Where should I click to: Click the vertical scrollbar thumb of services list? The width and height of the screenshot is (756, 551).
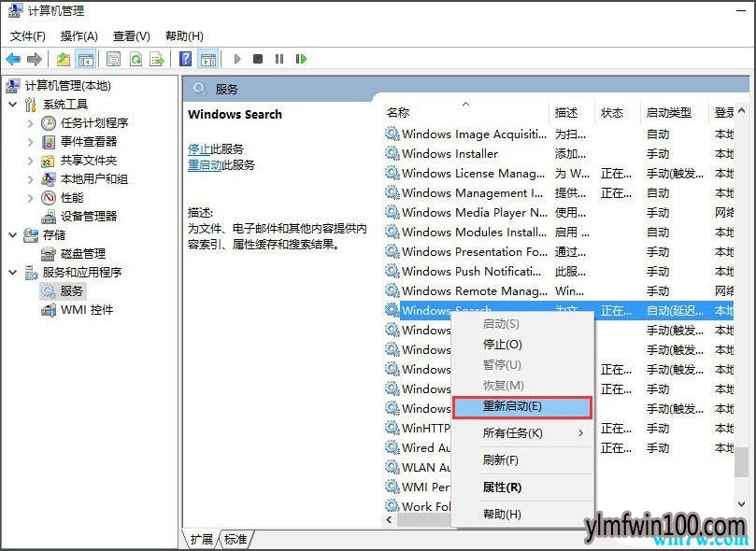[741, 461]
